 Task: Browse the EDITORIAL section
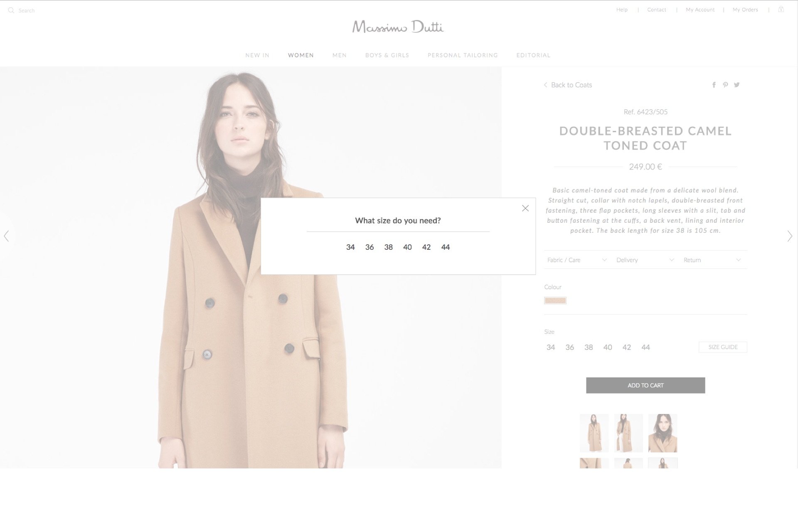tap(533, 54)
